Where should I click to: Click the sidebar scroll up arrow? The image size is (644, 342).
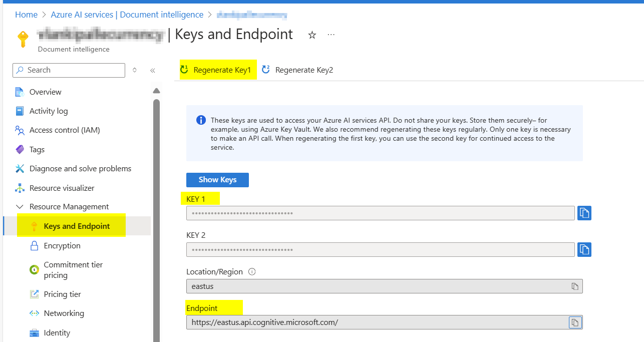(x=156, y=91)
